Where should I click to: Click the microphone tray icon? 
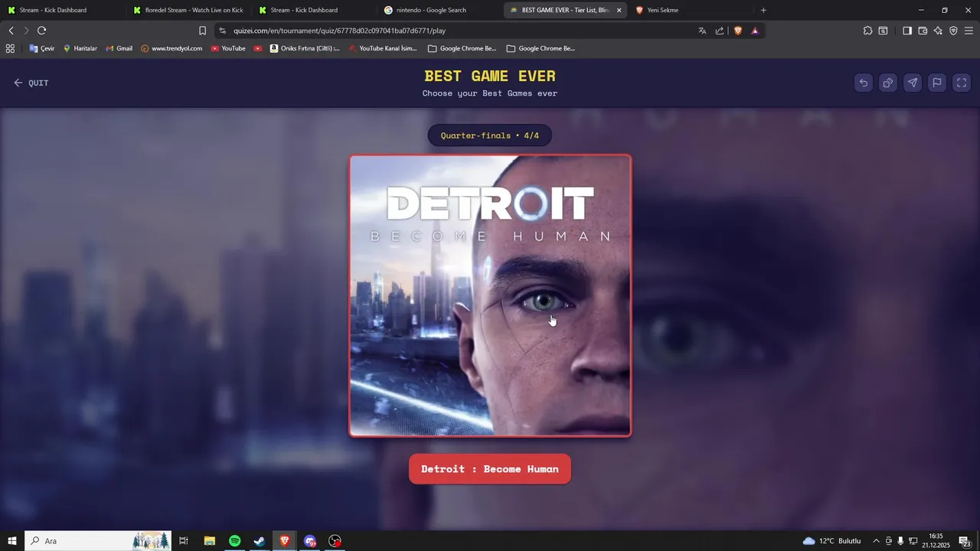900,541
